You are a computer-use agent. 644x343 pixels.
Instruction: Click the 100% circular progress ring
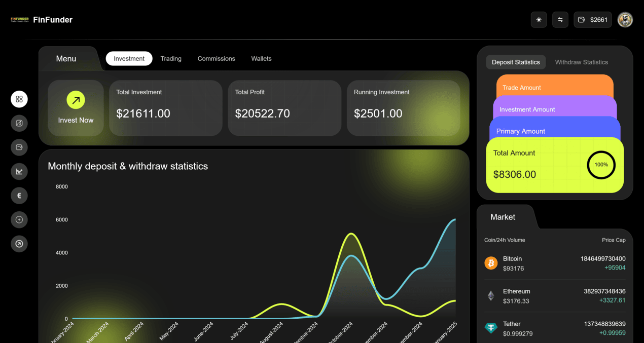tap(601, 165)
